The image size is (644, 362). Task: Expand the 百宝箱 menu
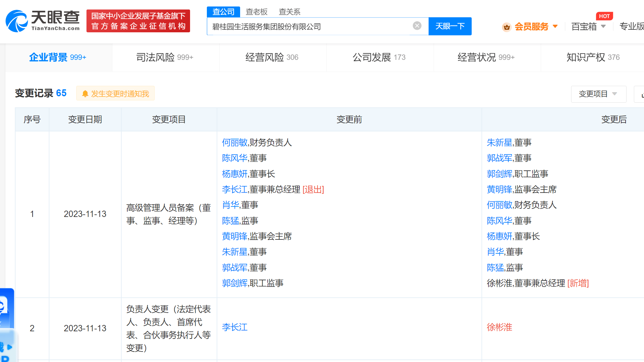point(589,26)
